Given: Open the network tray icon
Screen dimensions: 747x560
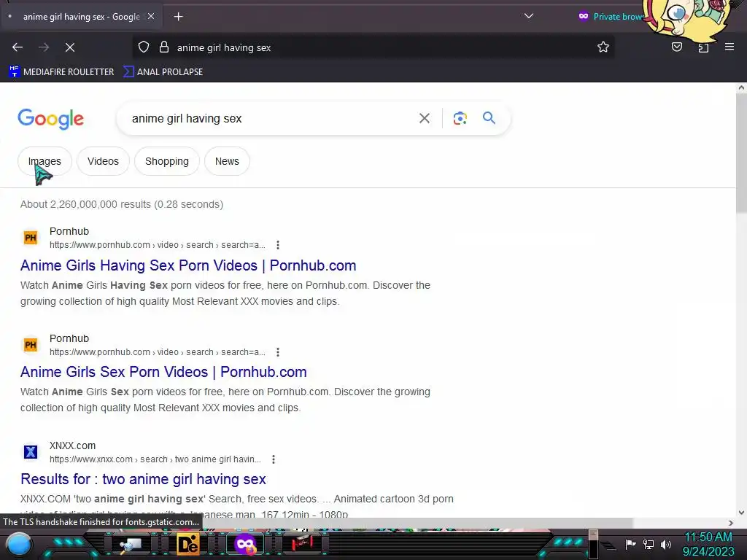Looking at the screenshot, I should pos(649,544).
